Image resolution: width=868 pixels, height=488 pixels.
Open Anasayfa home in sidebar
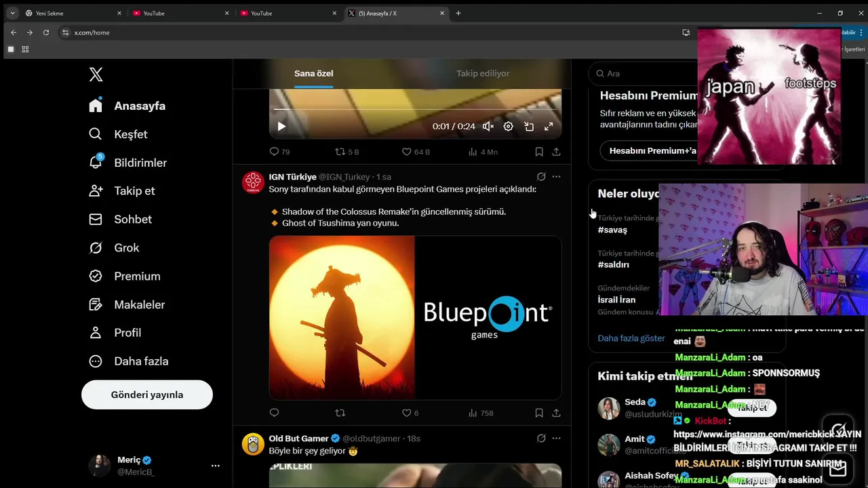tap(127, 106)
